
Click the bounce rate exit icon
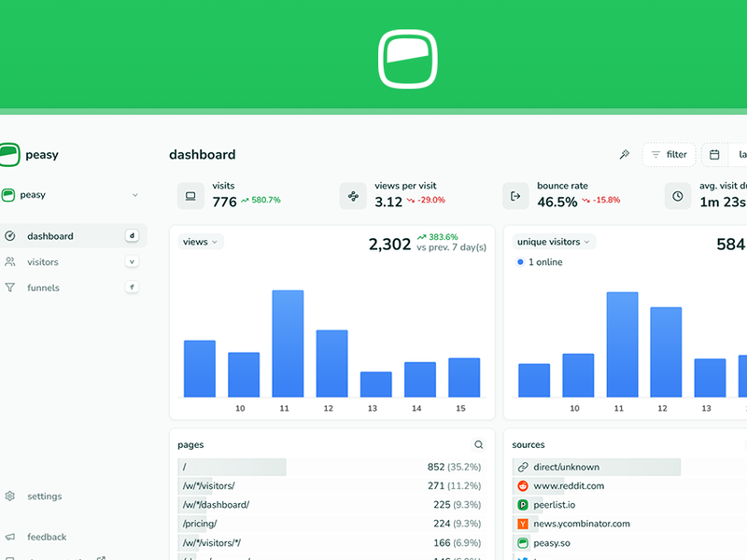515,196
